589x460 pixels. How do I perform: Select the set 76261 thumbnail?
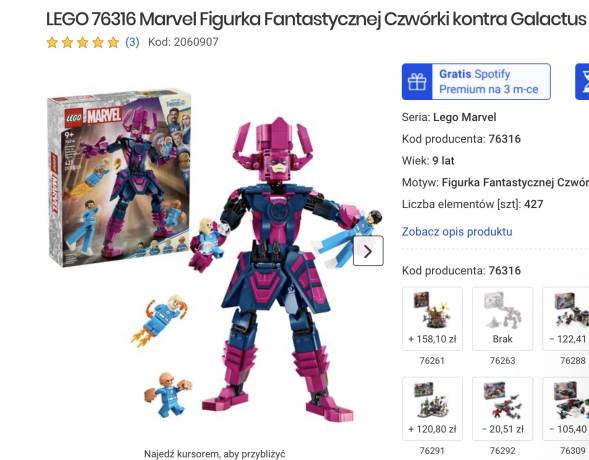pyautogui.click(x=432, y=319)
